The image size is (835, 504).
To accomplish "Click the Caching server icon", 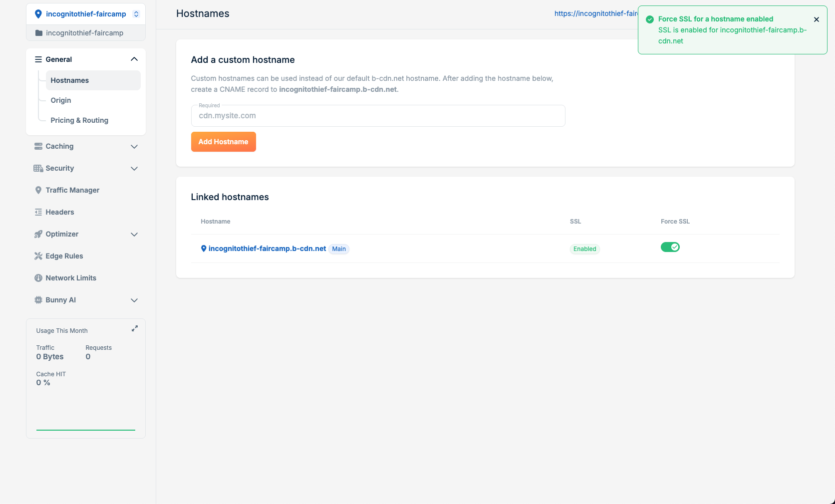I will pyautogui.click(x=38, y=146).
